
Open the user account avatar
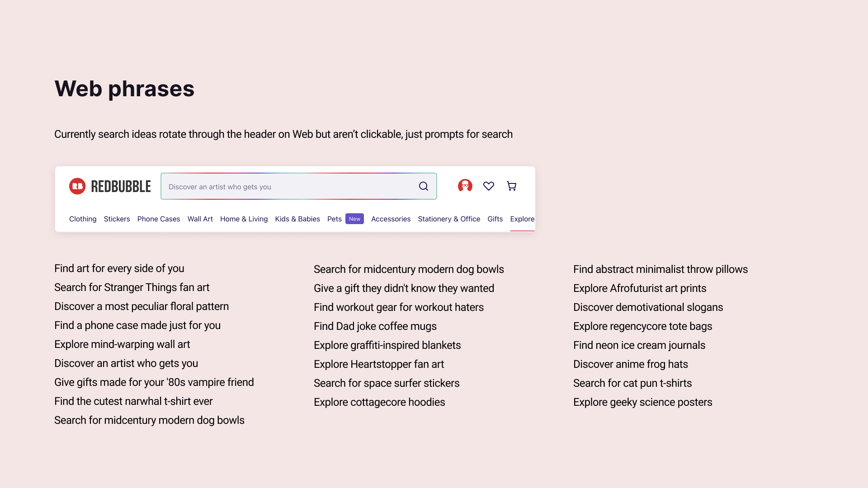point(465,186)
